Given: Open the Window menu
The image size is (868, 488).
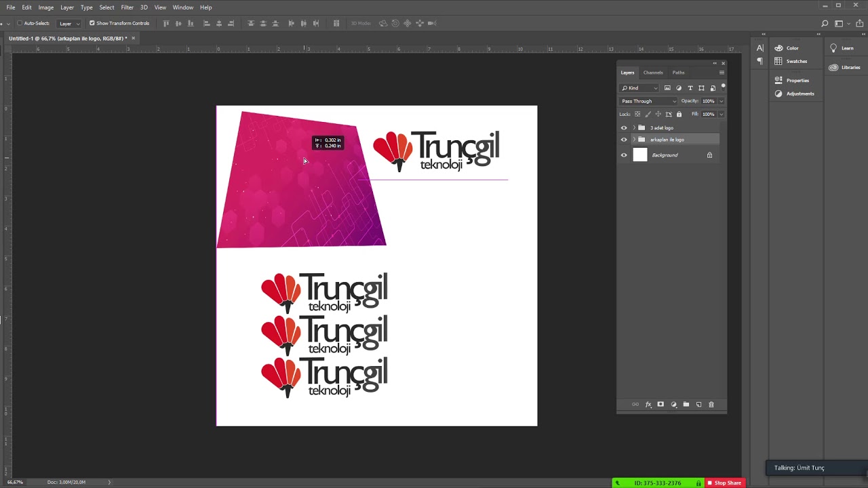Looking at the screenshot, I should point(183,7).
